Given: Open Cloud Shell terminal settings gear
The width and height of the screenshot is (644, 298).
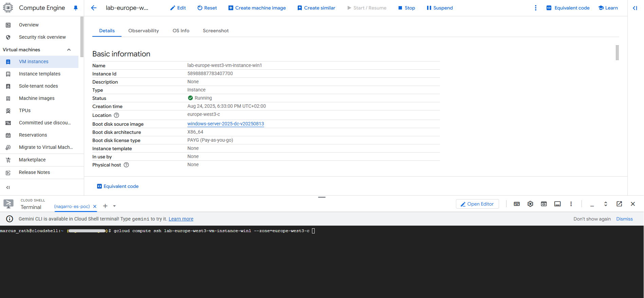Looking at the screenshot, I should (530, 204).
